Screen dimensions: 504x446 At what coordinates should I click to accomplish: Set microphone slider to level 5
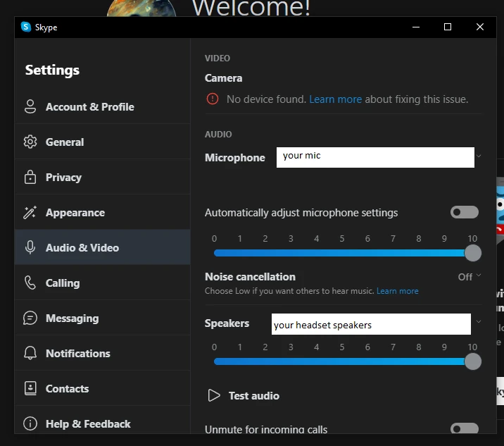(342, 253)
